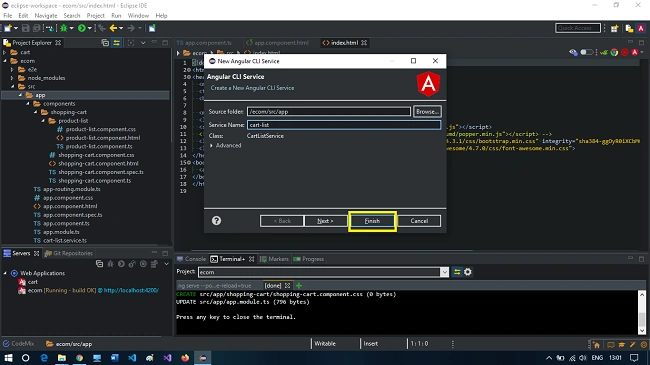Click the terminal link toggle icon next to the Project field
This screenshot has width=650, height=365.
457,272
